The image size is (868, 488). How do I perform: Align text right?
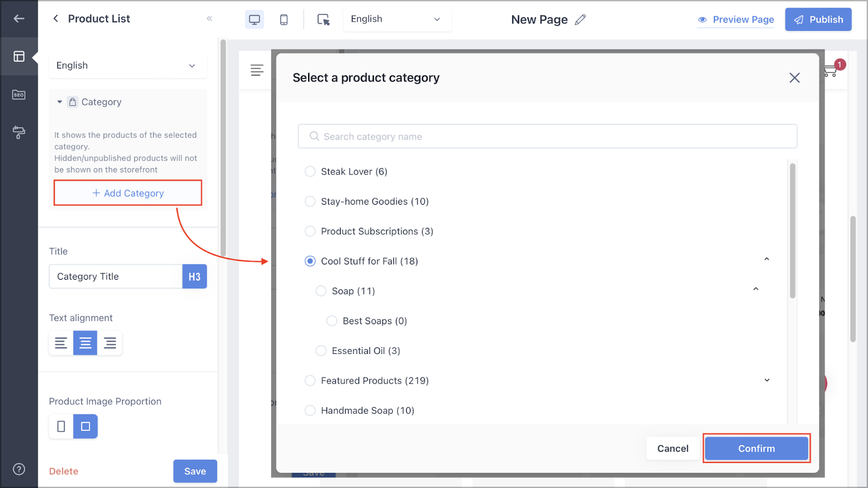[110, 343]
